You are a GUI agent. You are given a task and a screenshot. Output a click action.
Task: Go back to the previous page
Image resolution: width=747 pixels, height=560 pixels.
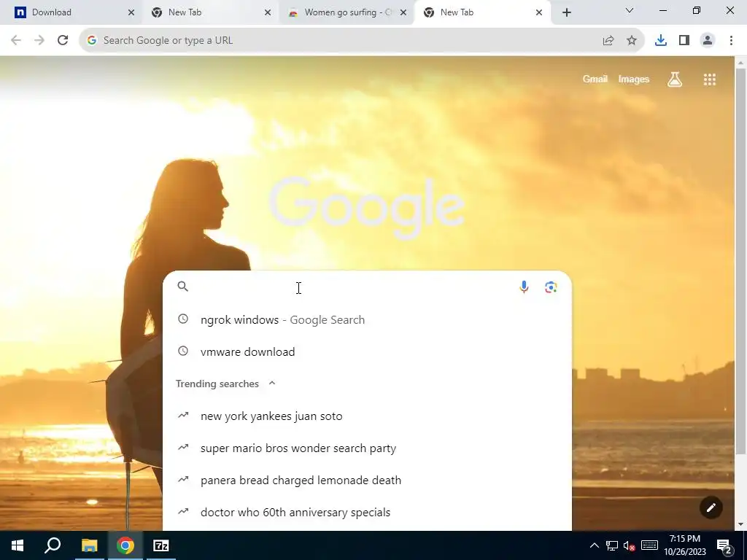16,41
